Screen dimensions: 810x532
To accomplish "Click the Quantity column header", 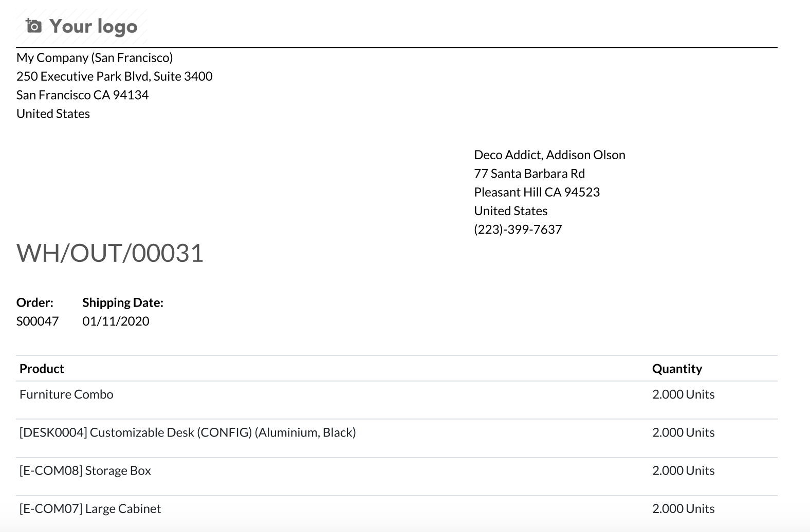I will pyautogui.click(x=677, y=369).
